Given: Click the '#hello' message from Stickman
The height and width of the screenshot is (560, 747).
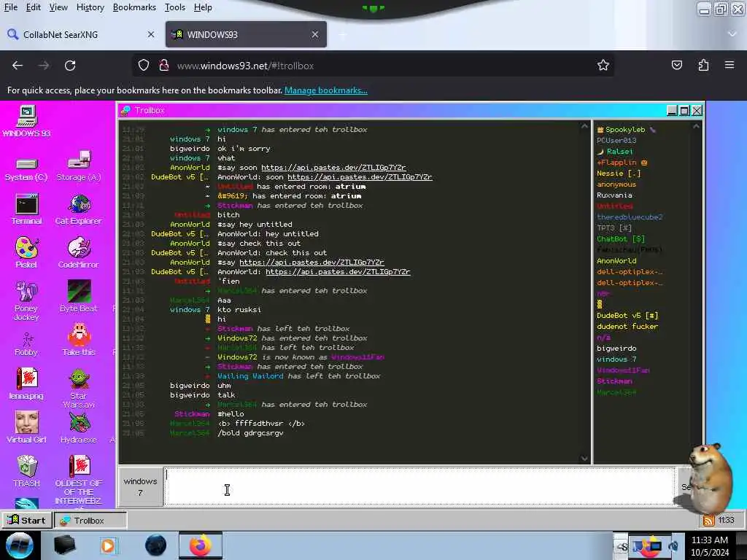Looking at the screenshot, I should (x=231, y=414).
